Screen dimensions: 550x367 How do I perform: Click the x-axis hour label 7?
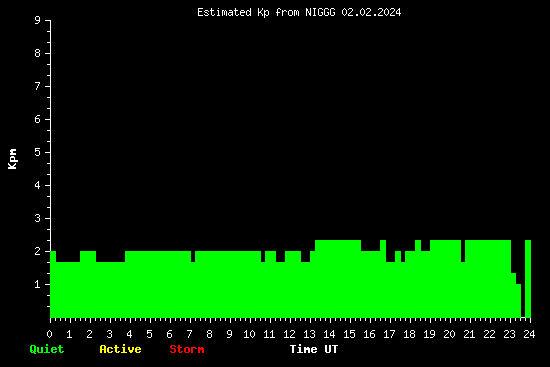tap(189, 334)
